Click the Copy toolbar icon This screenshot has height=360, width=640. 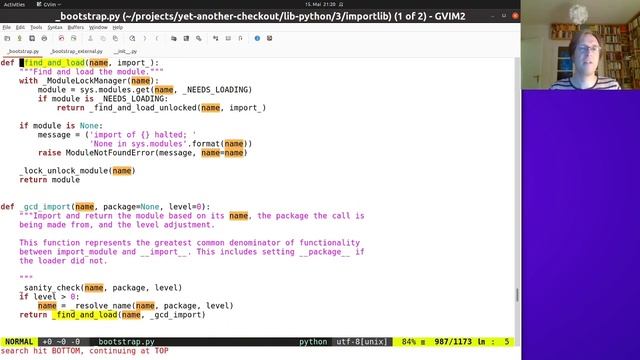click(x=103, y=38)
